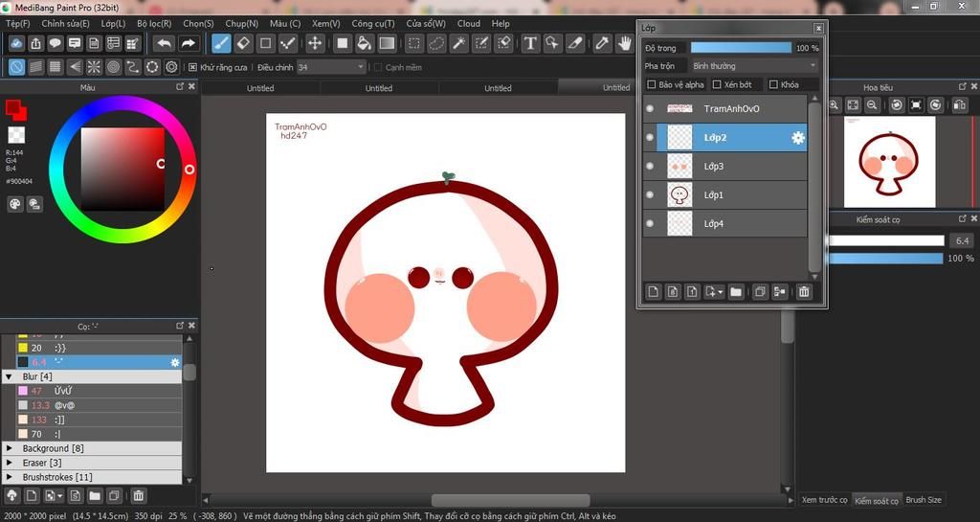The width and height of the screenshot is (980, 522).
Task: Open the Bộ lọc(R) menu
Action: point(154,24)
